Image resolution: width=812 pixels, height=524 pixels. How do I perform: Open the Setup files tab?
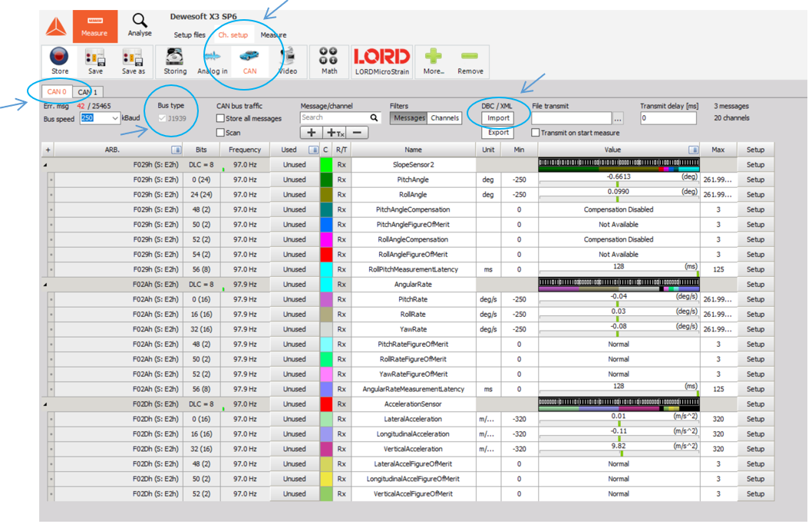point(190,35)
